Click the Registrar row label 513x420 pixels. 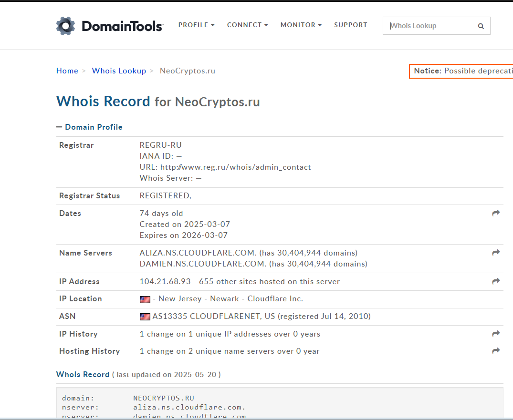(x=76, y=145)
